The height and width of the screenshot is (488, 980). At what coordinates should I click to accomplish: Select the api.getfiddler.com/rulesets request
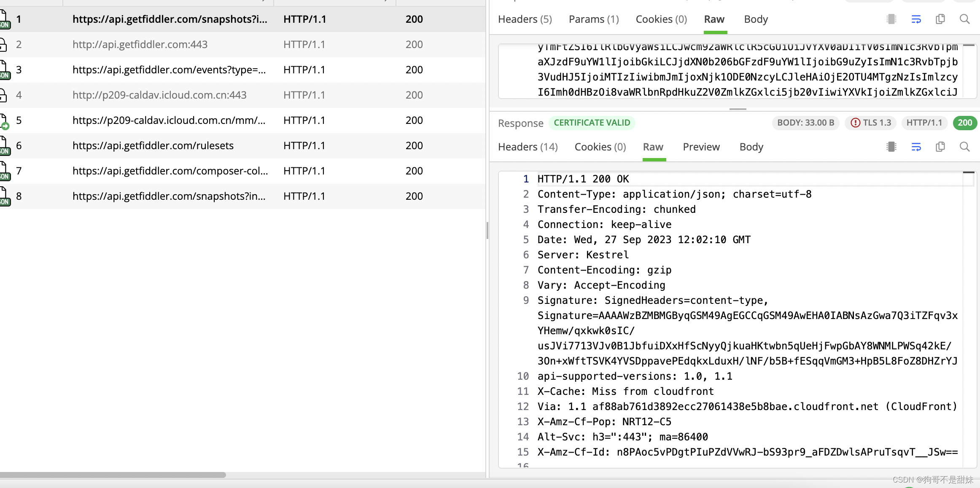(243, 146)
